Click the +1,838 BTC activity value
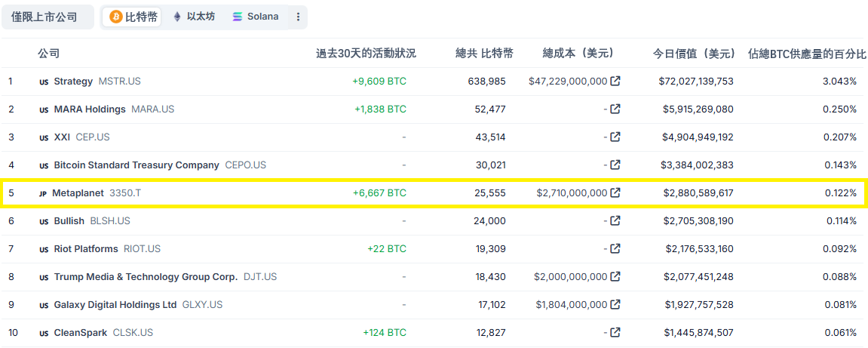Viewport: 868px width, 348px height. pyautogui.click(x=380, y=109)
